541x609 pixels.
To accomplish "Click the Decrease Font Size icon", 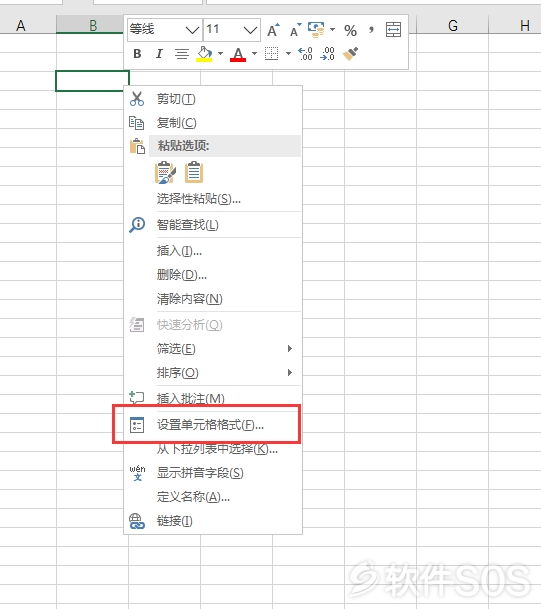I will [x=296, y=30].
